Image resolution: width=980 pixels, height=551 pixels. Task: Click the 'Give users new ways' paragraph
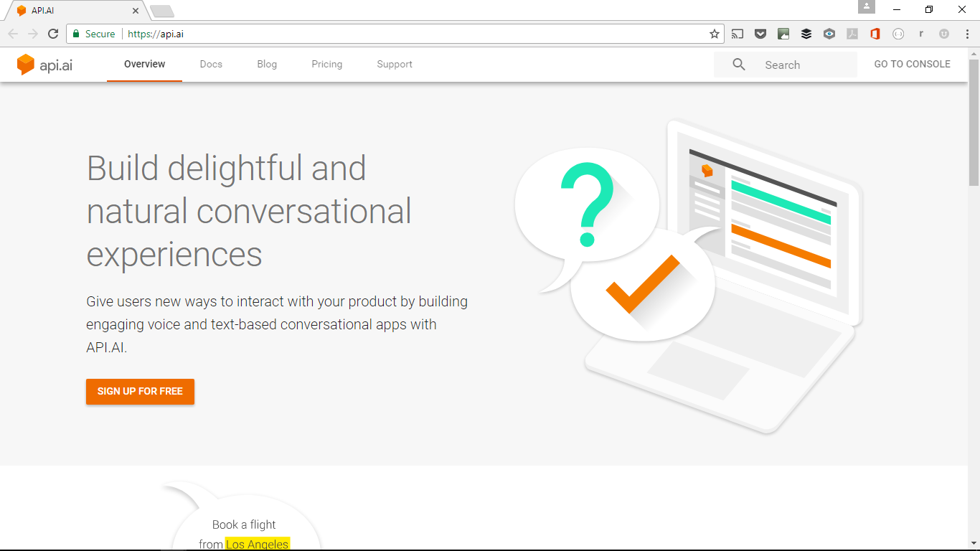[x=277, y=324]
